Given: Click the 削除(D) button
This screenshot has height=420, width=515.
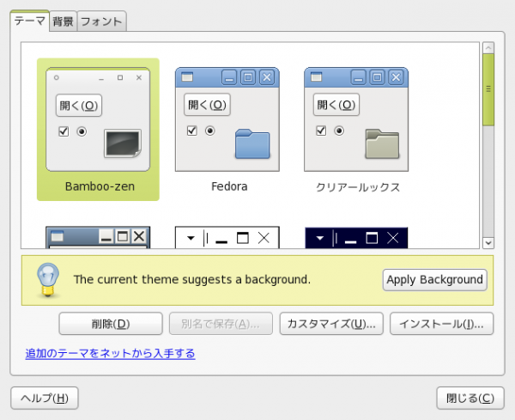Looking at the screenshot, I should [x=111, y=324].
